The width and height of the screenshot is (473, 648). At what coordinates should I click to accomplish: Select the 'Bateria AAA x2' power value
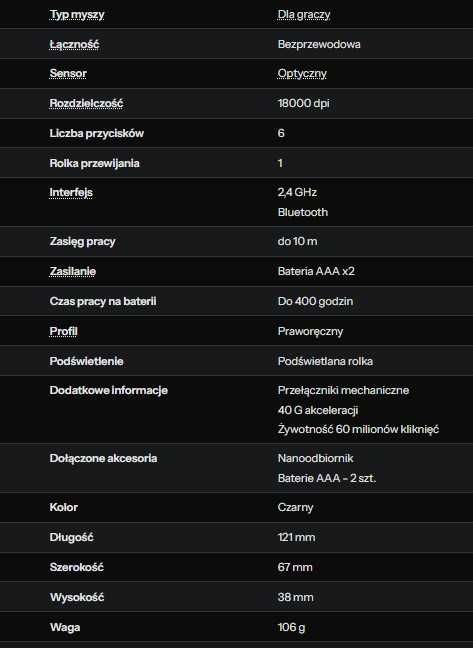(316, 271)
